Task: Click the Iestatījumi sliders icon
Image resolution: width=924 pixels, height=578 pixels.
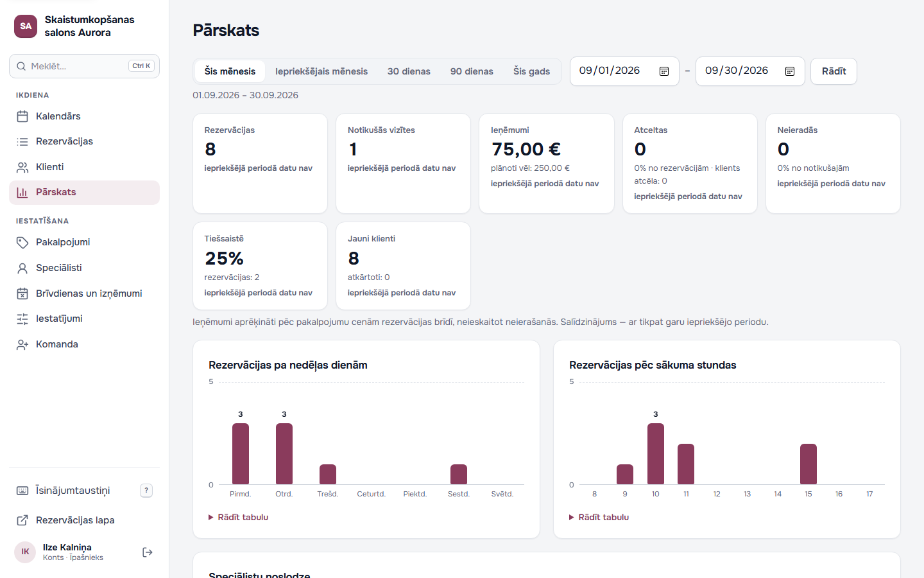Action: click(x=22, y=319)
